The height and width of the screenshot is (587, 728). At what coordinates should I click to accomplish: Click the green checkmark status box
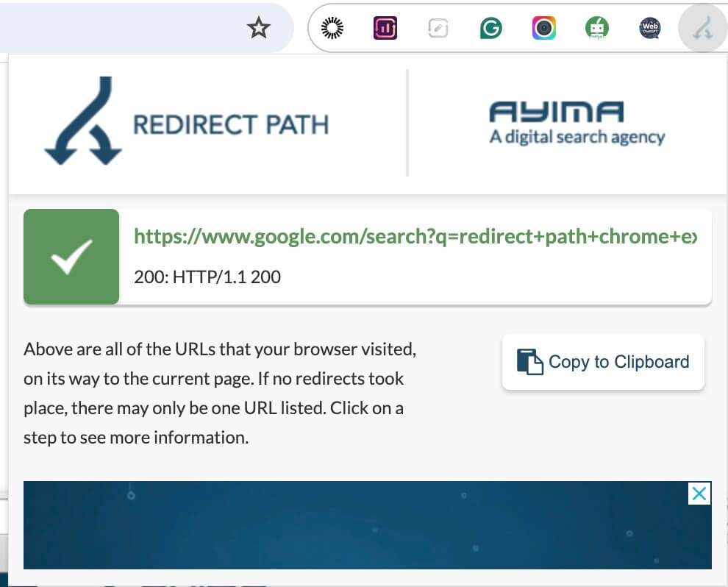coord(71,257)
